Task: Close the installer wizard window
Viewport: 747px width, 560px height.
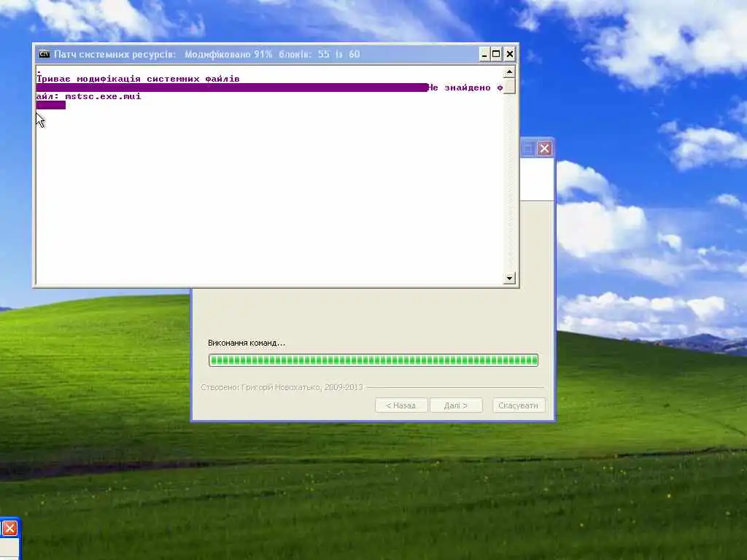Action: point(544,149)
